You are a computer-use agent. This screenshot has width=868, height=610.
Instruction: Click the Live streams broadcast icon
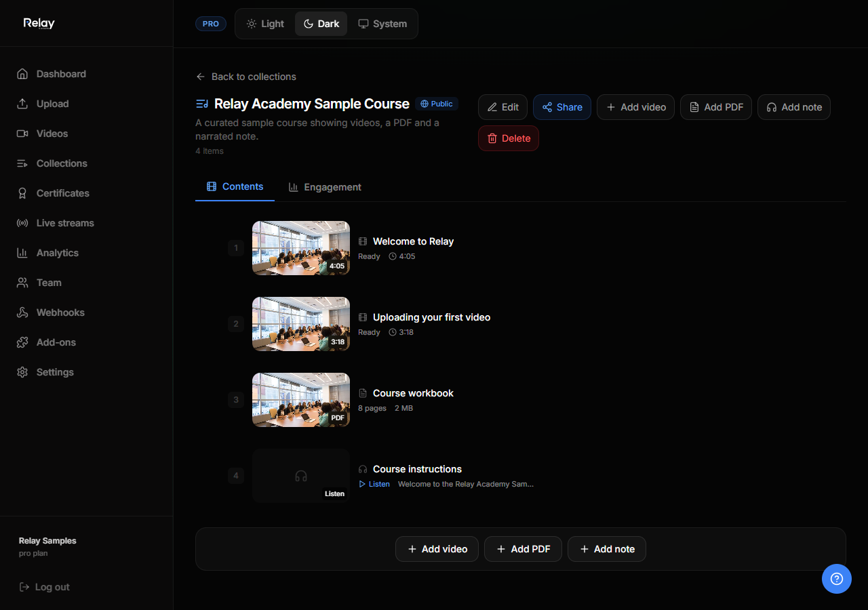(x=22, y=223)
